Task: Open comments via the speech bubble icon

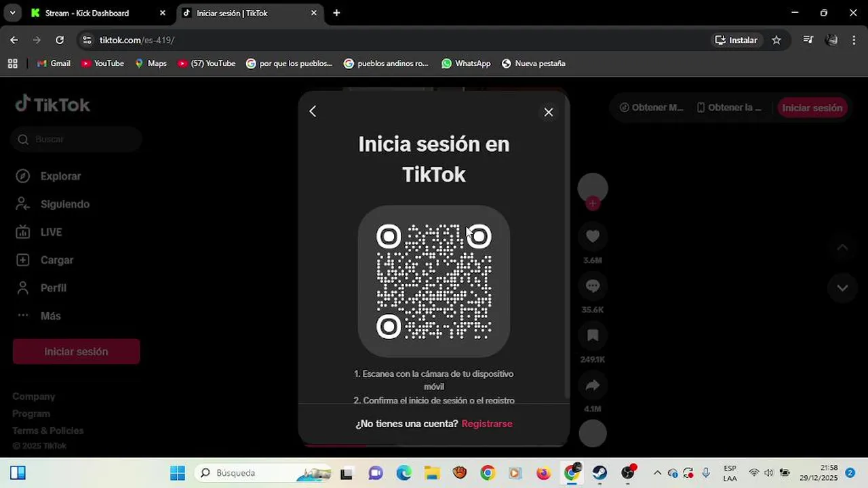Action: coord(593,285)
